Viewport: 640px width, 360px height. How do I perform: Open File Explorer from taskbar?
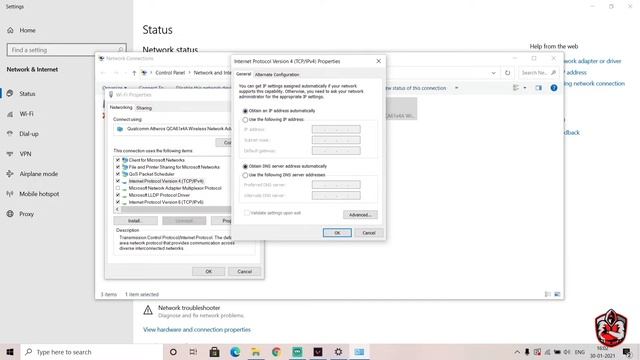pos(256,352)
